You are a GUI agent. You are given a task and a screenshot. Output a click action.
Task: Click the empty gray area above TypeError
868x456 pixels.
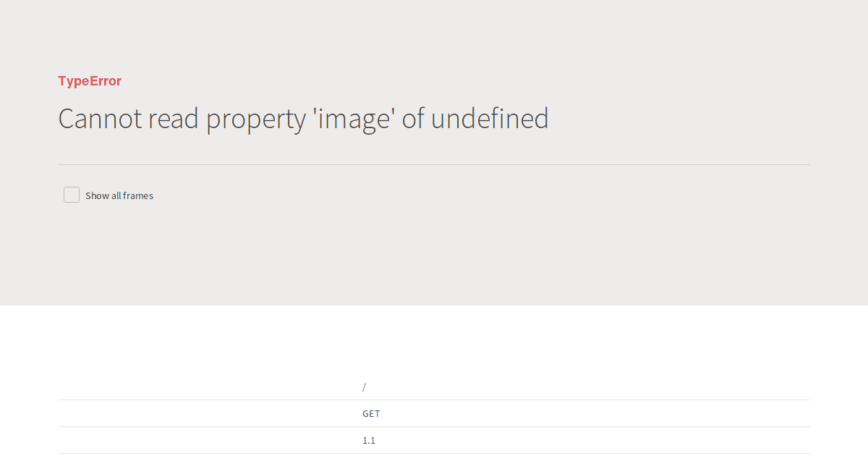[434, 36]
